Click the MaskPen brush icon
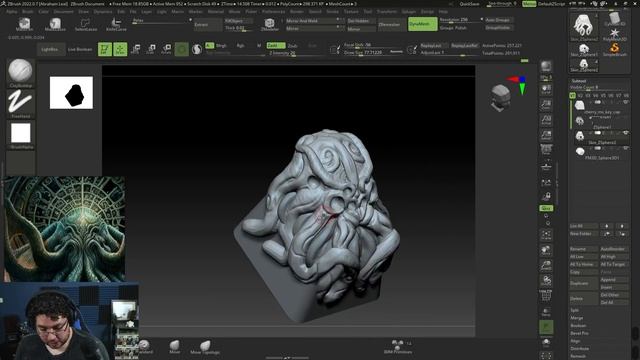Image resolution: width=640 pixels, height=360 pixels. pos(24,24)
